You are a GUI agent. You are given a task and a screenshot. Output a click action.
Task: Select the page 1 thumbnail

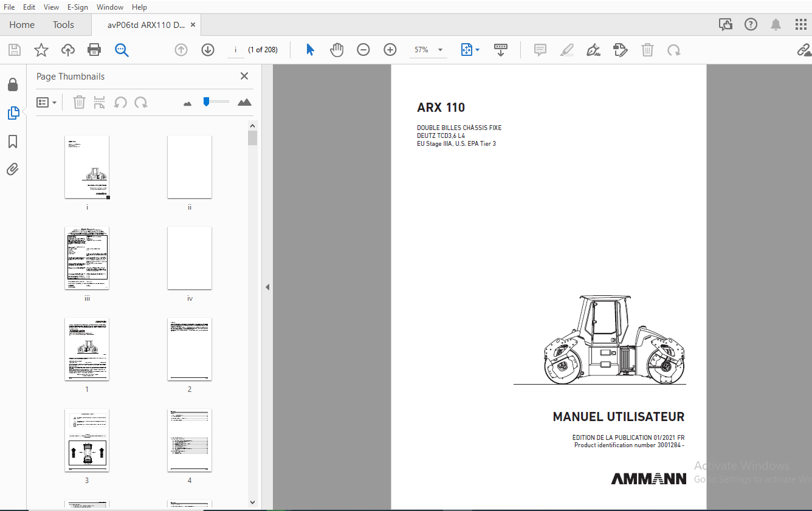point(87,349)
